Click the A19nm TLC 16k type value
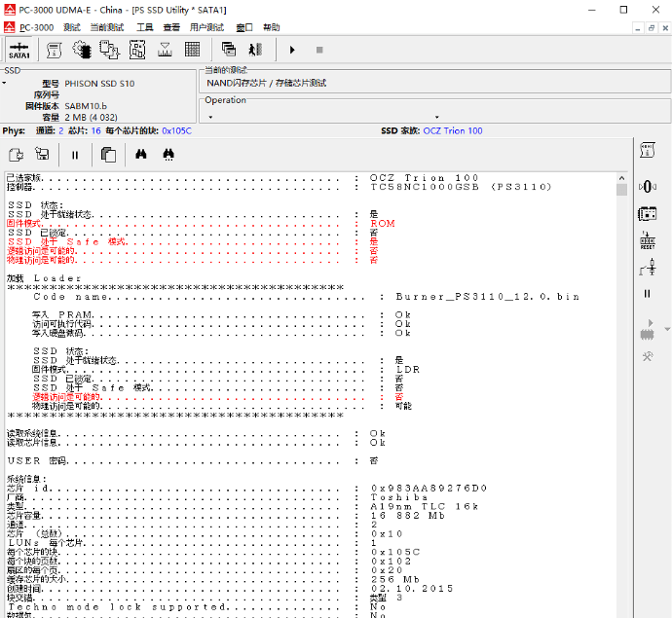Viewport: 672px width, 618px height. (425, 507)
